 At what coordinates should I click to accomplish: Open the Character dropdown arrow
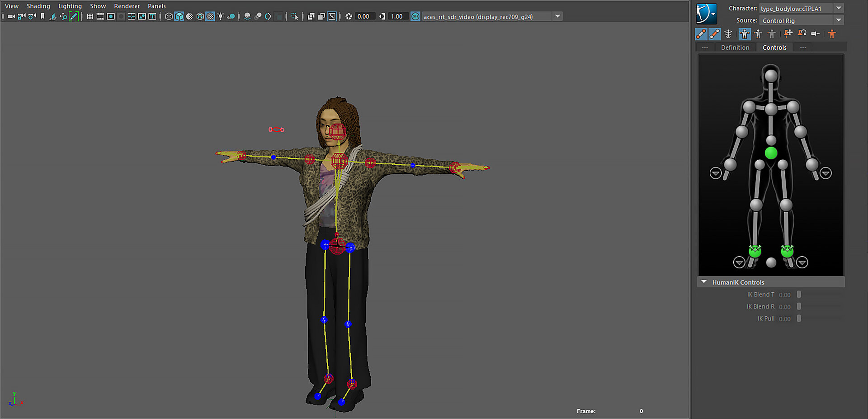pos(839,8)
